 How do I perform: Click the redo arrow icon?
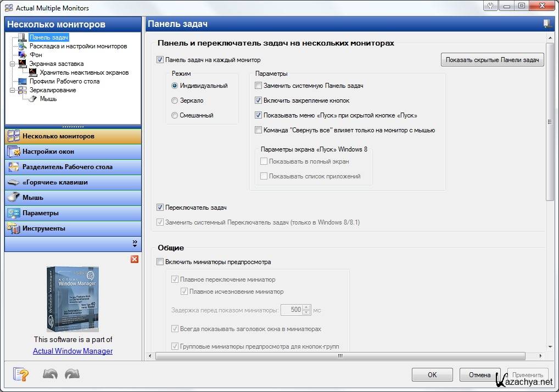point(72,374)
